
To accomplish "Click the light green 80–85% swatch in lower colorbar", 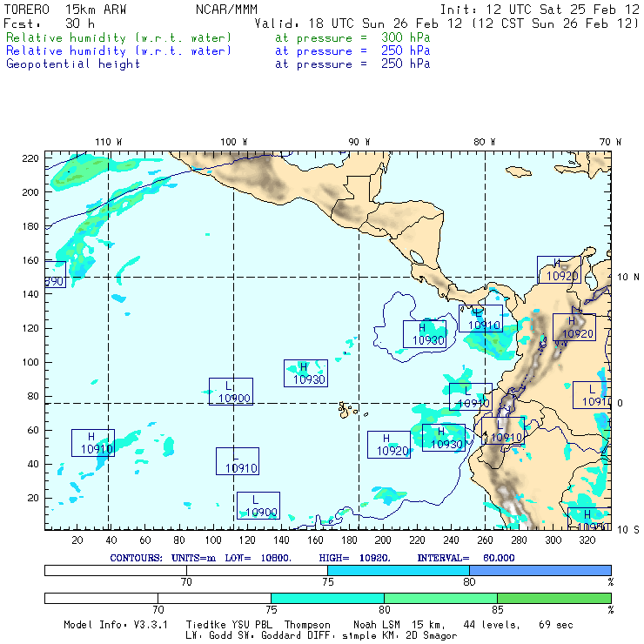I will 440,598.
